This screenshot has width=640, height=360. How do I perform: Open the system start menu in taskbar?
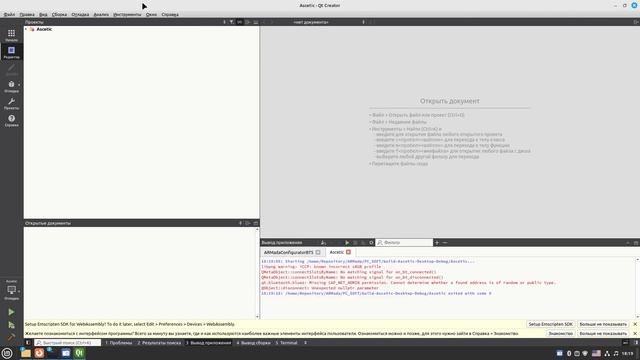pyautogui.click(x=7, y=353)
